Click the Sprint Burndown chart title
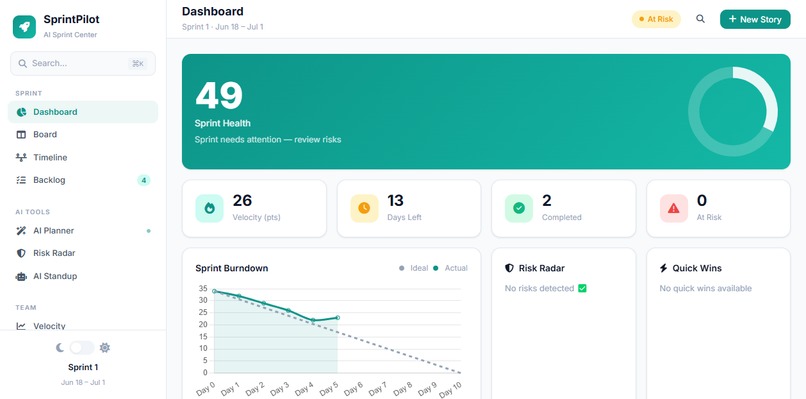Image resolution: width=806 pixels, height=399 pixels. coord(232,268)
